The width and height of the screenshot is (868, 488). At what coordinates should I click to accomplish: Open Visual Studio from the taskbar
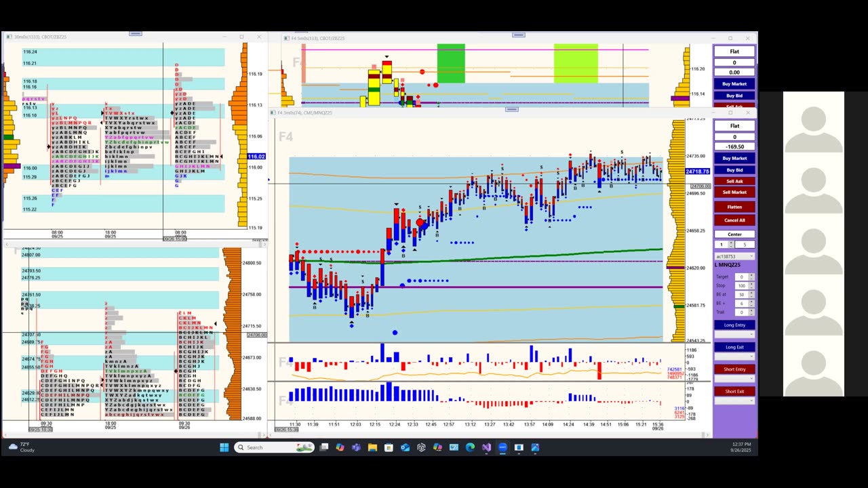tap(486, 447)
